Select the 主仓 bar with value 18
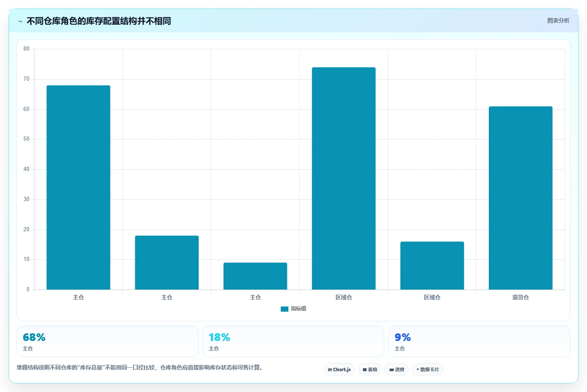This screenshot has width=587, height=392. click(x=167, y=263)
